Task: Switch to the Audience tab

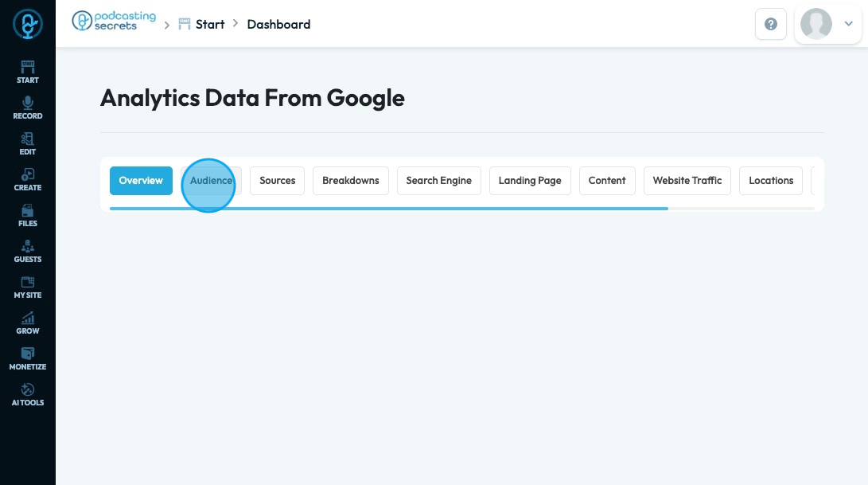Action: [211, 181]
